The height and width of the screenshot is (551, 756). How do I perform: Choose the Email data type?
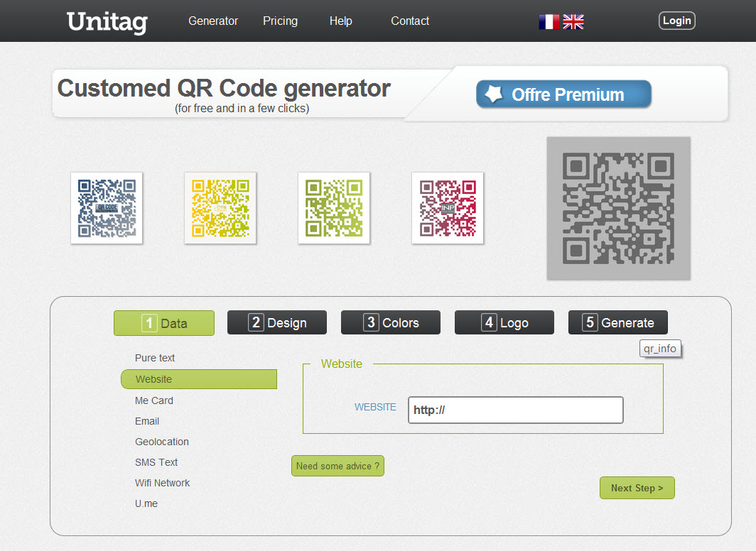[x=147, y=421]
